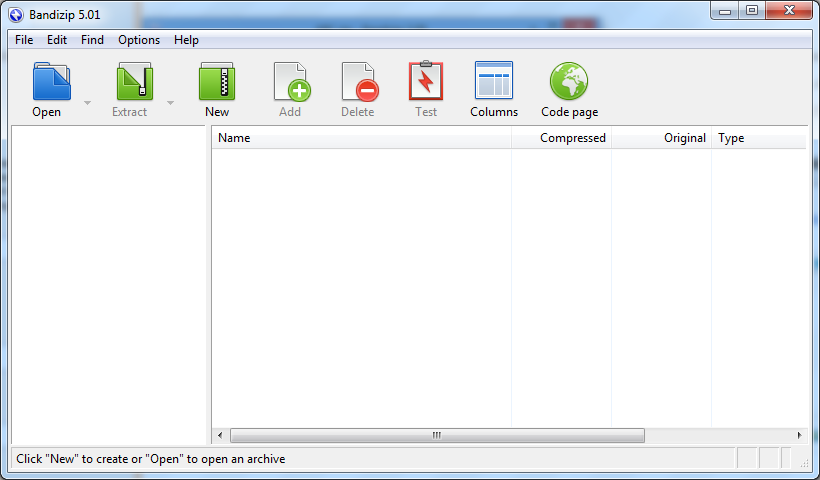820x480 pixels.
Task: Open the File menu
Action: pos(24,40)
